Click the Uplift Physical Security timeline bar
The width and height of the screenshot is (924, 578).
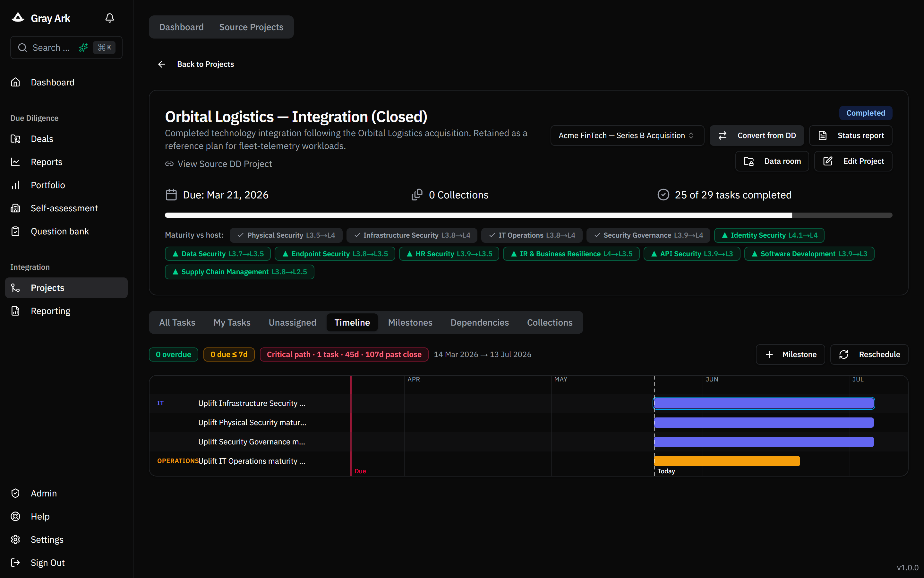pyautogui.click(x=764, y=422)
